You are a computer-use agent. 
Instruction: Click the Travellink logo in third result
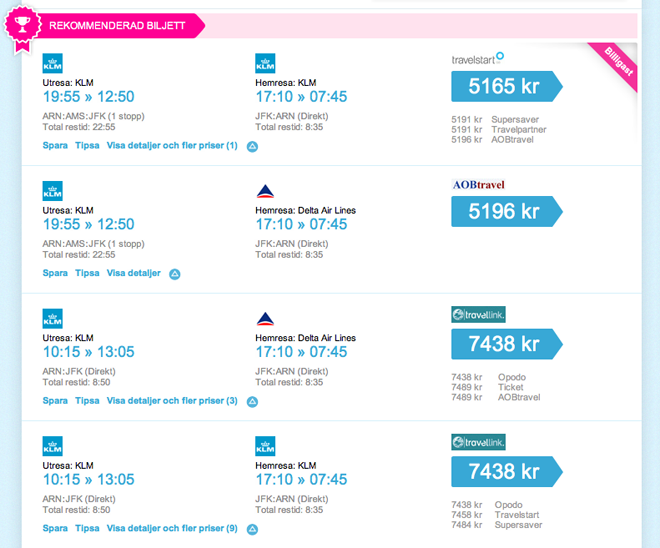click(477, 314)
